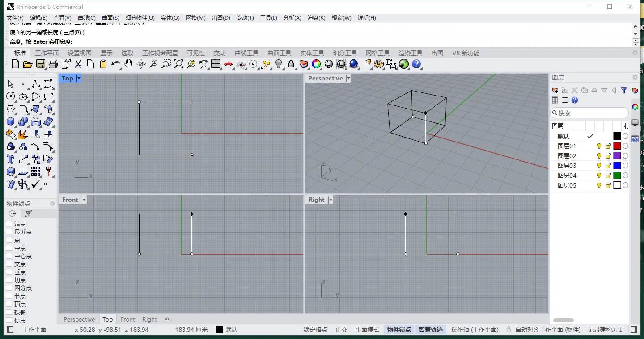644x339 pixels.
Task: Toggle the lightbulb visibility of 图层01
Action: (599, 146)
